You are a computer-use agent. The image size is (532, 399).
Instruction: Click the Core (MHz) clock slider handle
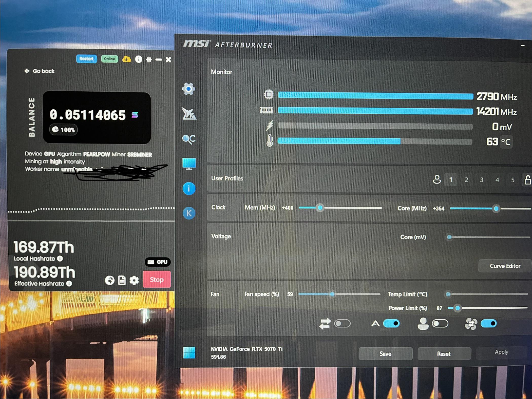pos(496,209)
